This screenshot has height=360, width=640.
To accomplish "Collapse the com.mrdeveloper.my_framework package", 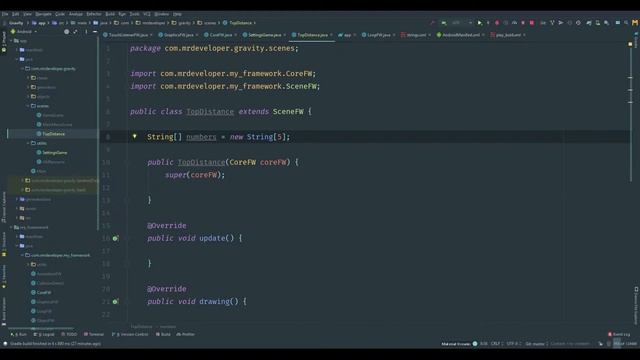I will click(x=22, y=255).
